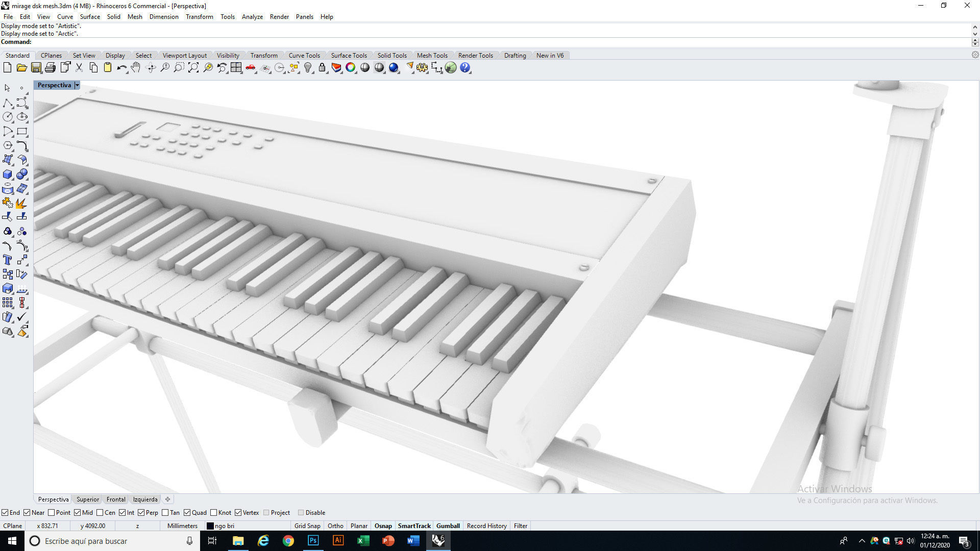Click the light bulb hide/show icon

(308, 68)
